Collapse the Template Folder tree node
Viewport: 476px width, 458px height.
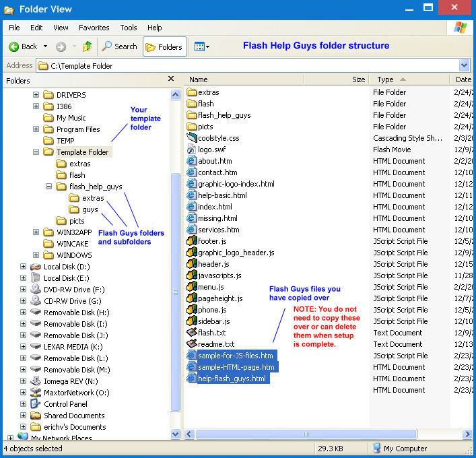(x=36, y=152)
